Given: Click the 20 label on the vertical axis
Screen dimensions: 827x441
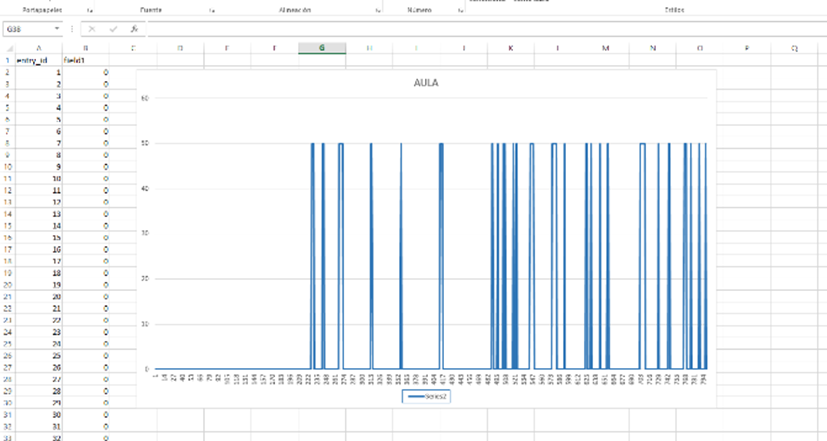Looking at the screenshot, I should [x=146, y=279].
